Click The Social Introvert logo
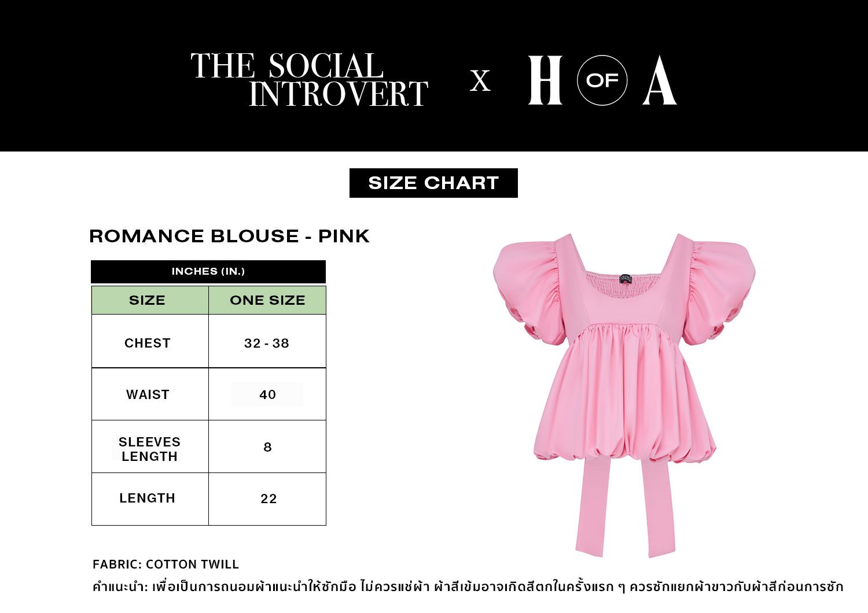Viewport: 868px width, 613px height. 309,80
